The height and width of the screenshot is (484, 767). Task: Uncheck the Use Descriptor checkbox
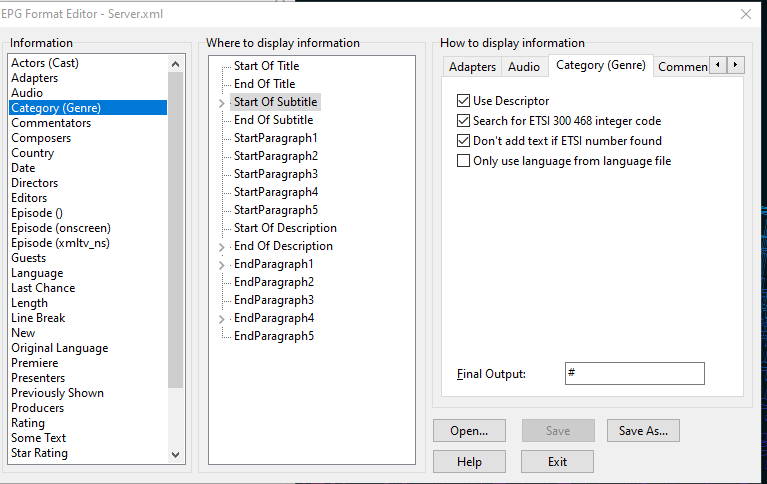click(x=463, y=101)
